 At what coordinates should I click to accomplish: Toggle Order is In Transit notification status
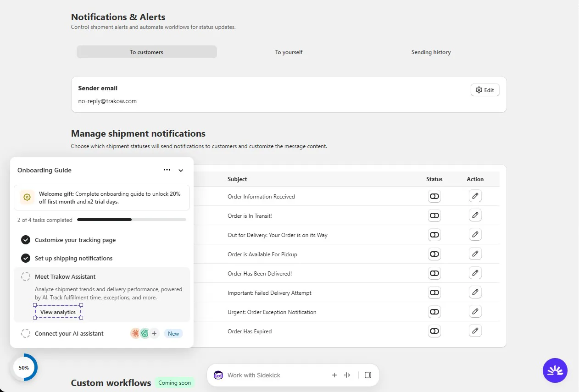pyautogui.click(x=434, y=215)
